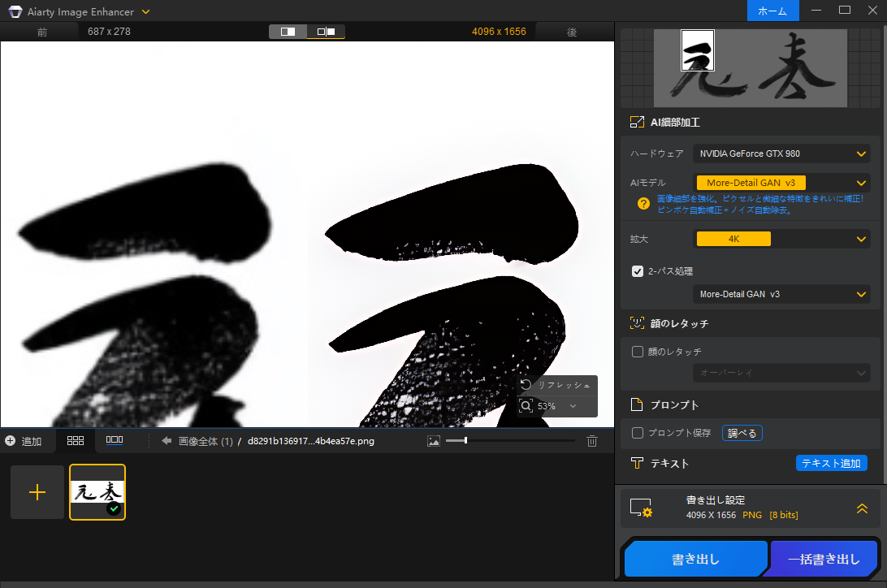Click the magnifier zoom icon
Viewport: 887px width, 588px height.
click(x=526, y=406)
